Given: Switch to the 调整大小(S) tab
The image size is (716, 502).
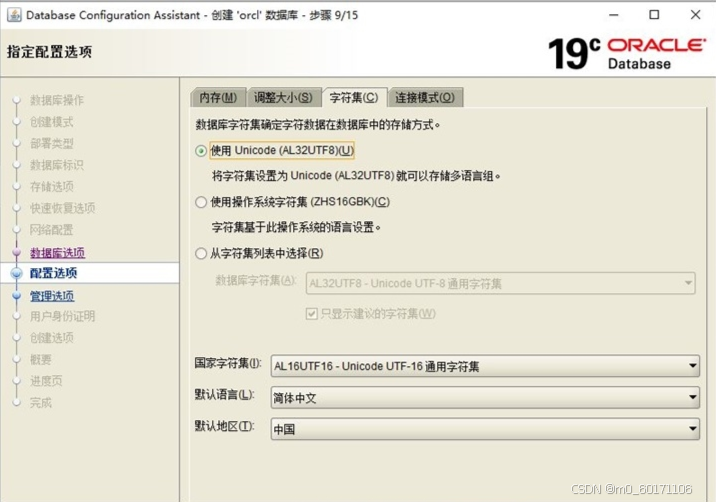Looking at the screenshot, I should pyautogui.click(x=283, y=97).
